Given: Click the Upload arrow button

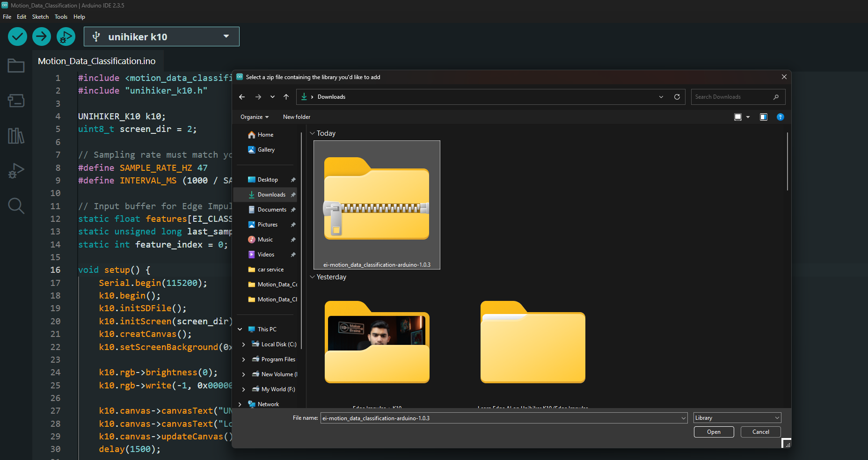Looking at the screenshot, I should point(42,37).
